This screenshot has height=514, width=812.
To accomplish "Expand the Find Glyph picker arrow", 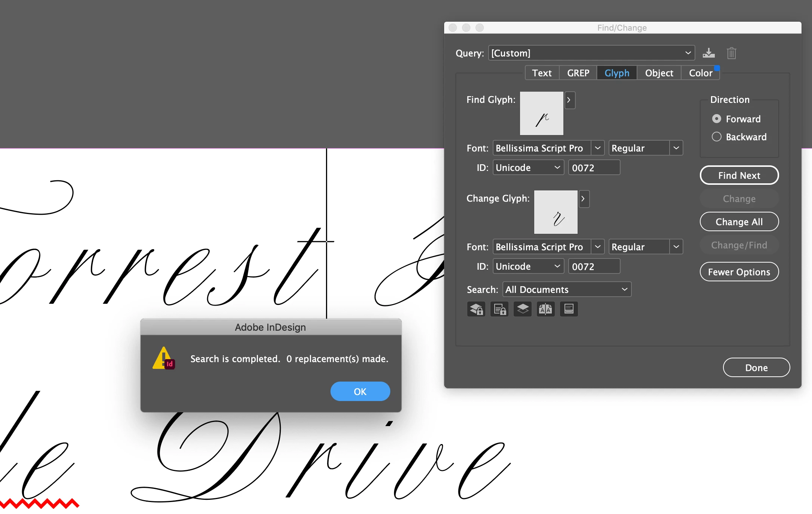I will point(569,100).
